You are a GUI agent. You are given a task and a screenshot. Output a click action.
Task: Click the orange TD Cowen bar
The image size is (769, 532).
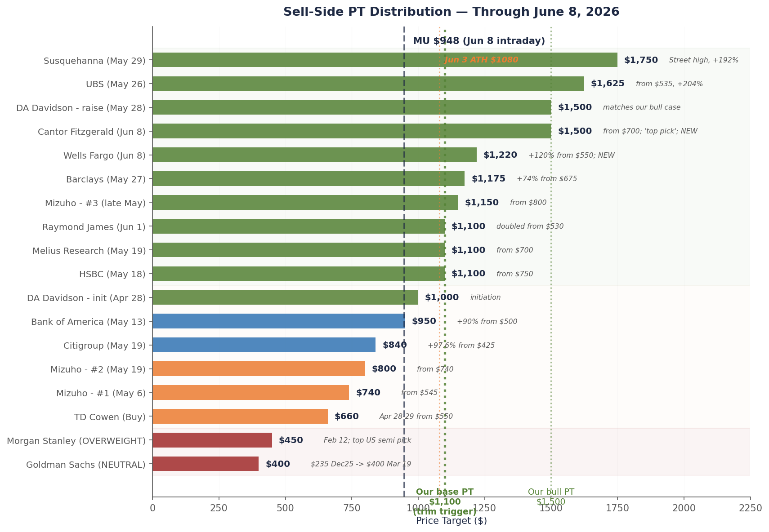pyautogui.click(x=240, y=416)
